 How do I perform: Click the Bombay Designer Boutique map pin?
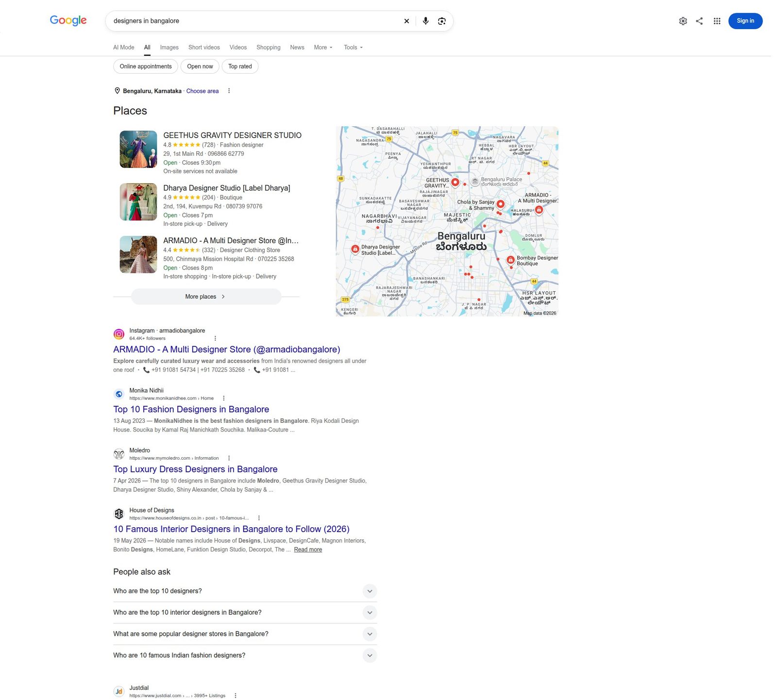pyautogui.click(x=510, y=260)
